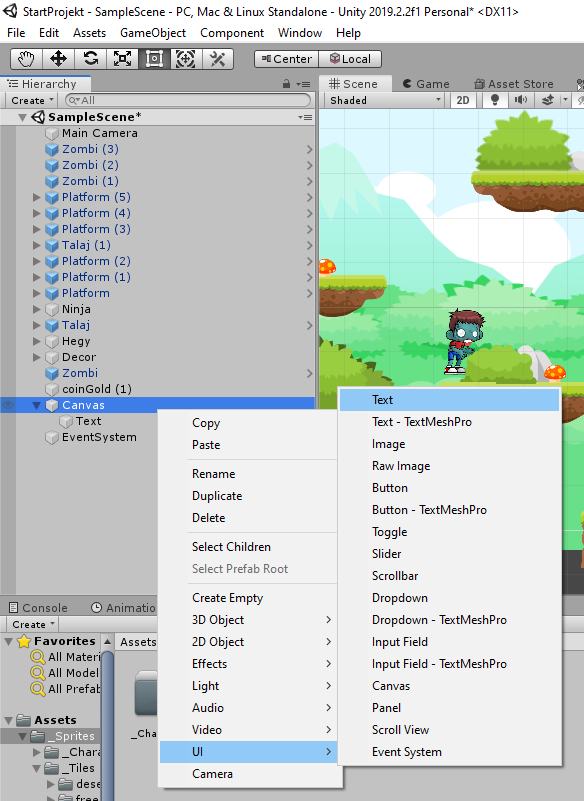Click the Center pivot button
This screenshot has height=801, width=584.
pyautogui.click(x=287, y=59)
